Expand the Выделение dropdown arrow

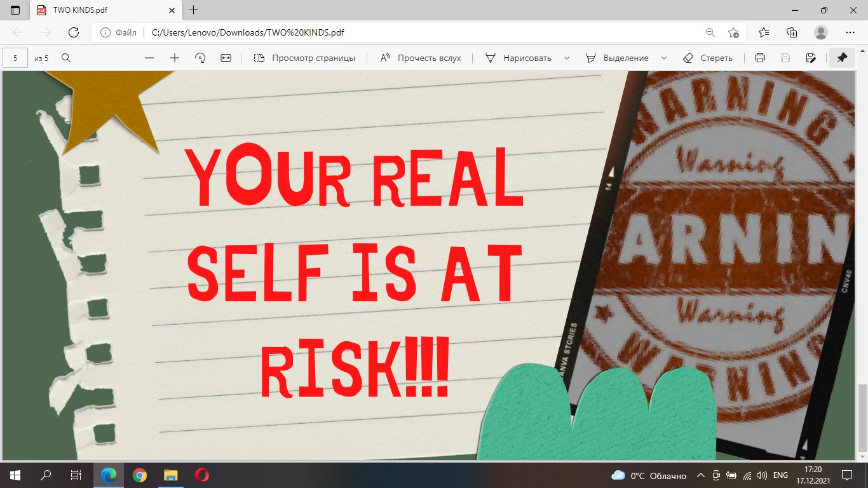tap(664, 58)
